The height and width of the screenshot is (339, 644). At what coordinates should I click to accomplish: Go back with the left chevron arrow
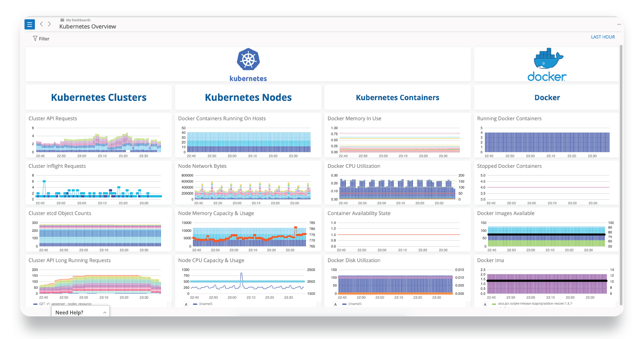(41, 24)
